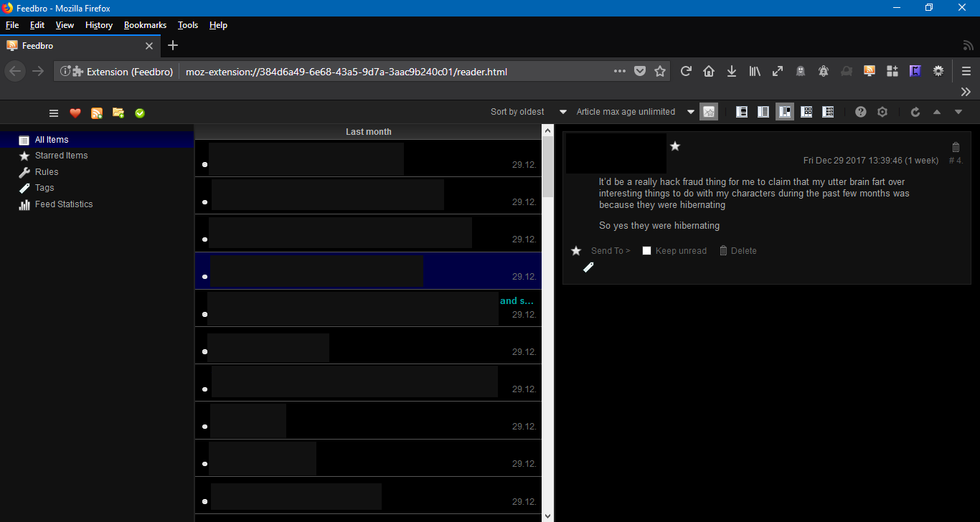Toggle star in article footer beside Send To
The height and width of the screenshot is (522, 980).
(575, 250)
